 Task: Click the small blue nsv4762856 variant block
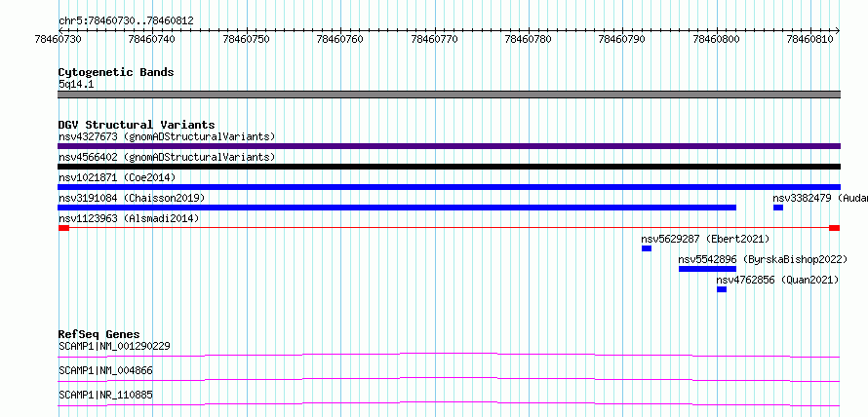pyautogui.click(x=722, y=289)
